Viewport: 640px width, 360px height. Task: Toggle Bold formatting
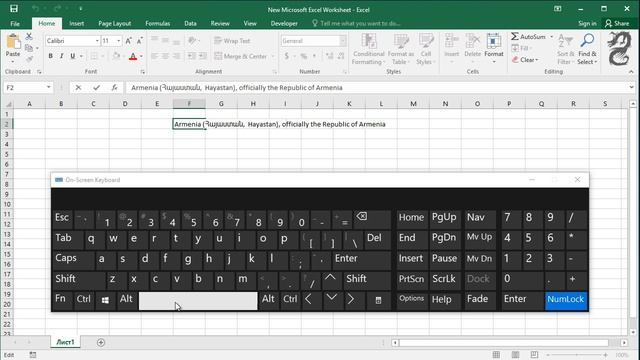tap(51, 56)
